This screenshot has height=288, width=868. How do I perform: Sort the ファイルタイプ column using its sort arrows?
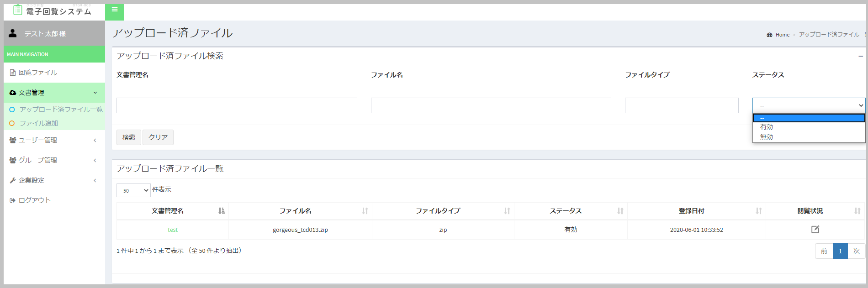click(507, 211)
